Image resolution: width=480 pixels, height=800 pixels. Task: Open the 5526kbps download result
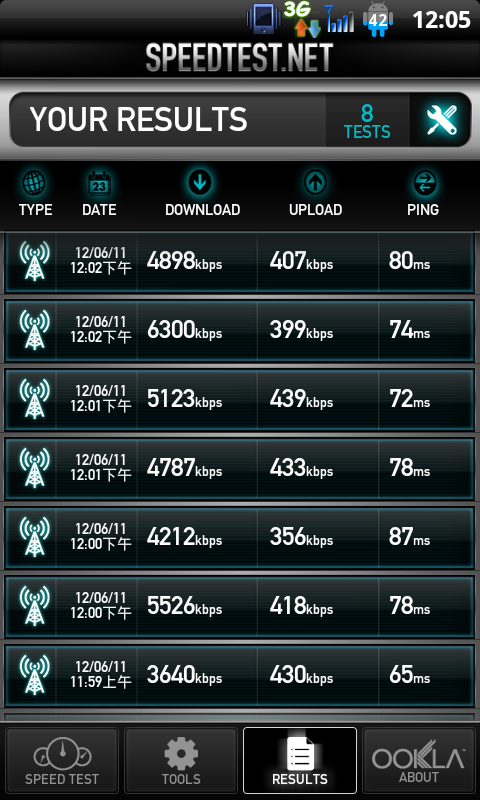coord(240,607)
